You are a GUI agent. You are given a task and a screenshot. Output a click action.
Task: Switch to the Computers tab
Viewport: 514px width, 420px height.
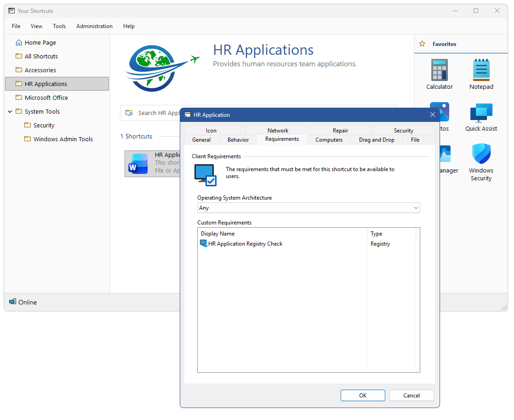(x=329, y=140)
